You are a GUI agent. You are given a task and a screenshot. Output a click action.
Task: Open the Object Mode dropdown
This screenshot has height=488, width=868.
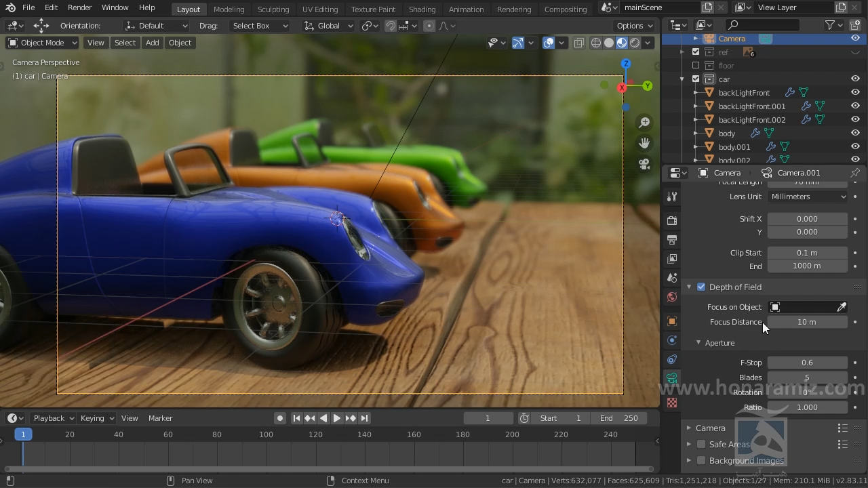click(43, 43)
